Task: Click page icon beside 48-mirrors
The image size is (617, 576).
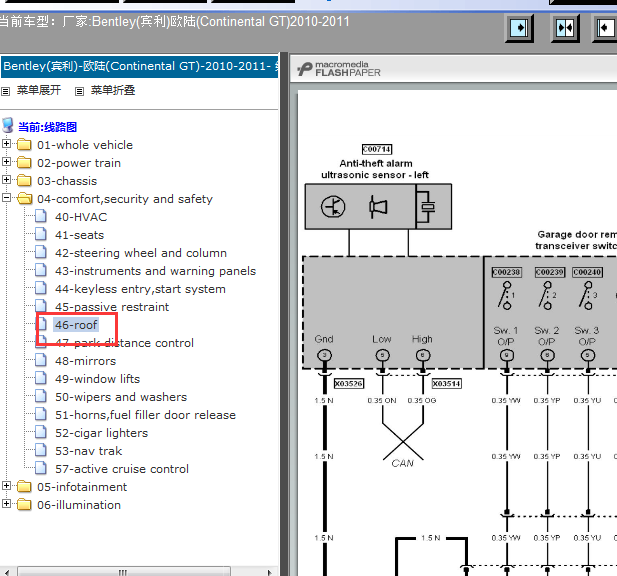Action: point(41,360)
